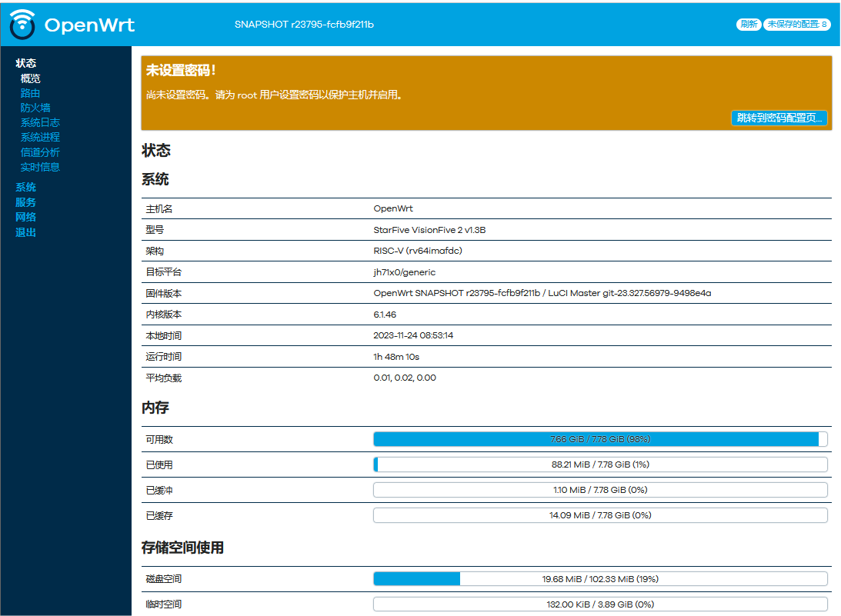This screenshot has height=616, width=841.
Task: Click the OpenWrt logo icon
Action: 23,25
